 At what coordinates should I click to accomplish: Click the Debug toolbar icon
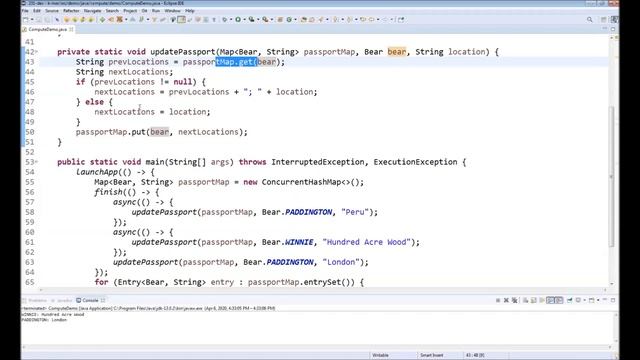(224, 19)
